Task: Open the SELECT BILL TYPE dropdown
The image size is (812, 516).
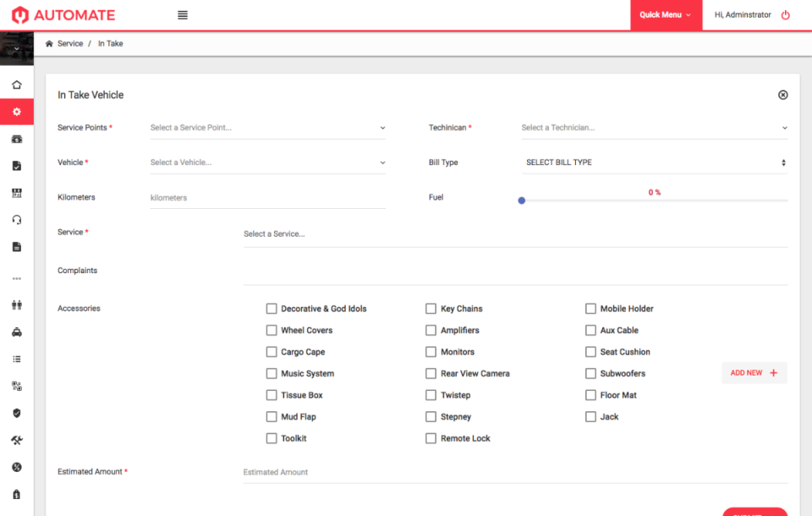Action: pos(653,162)
